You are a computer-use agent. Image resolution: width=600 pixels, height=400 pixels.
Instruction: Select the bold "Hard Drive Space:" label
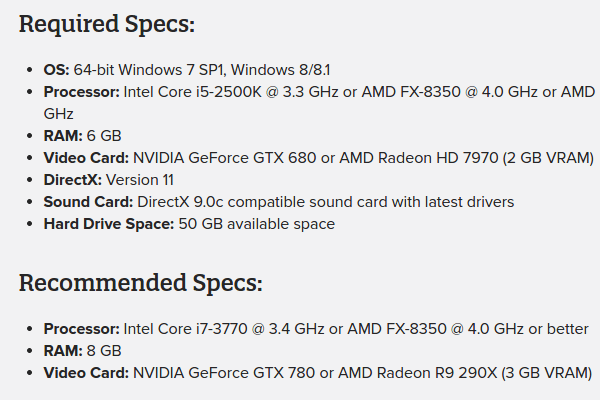[x=109, y=224]
